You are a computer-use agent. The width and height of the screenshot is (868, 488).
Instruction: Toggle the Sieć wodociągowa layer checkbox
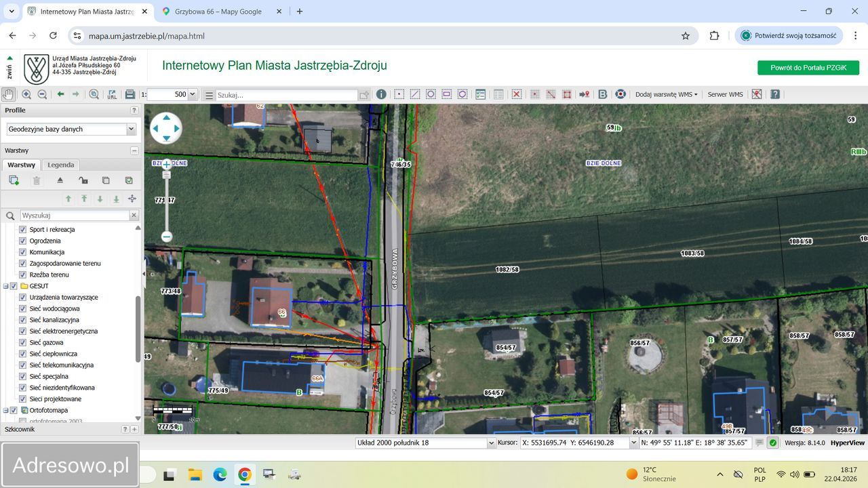pyautogui.click(x=23, y=308)
